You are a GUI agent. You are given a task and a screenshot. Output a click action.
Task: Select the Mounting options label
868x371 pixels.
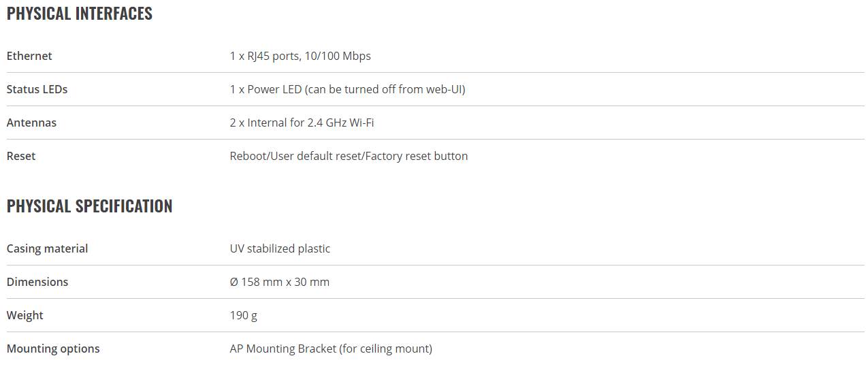tap(53, 349)
